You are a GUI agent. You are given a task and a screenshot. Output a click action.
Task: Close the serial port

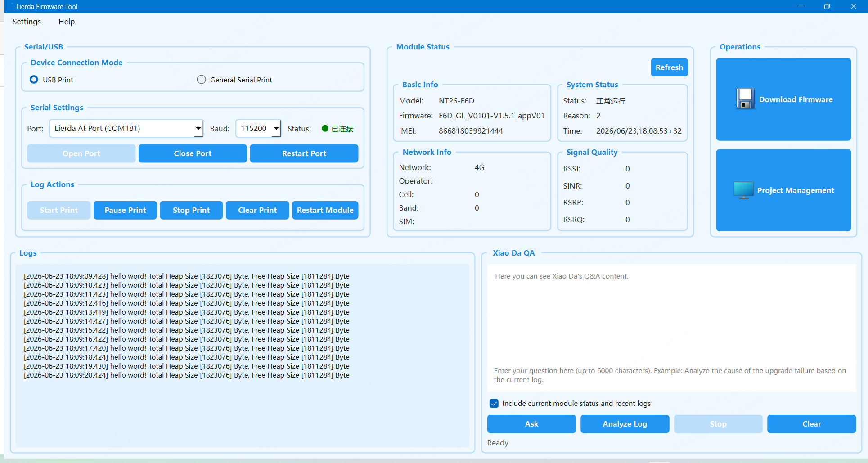(193, 153)
